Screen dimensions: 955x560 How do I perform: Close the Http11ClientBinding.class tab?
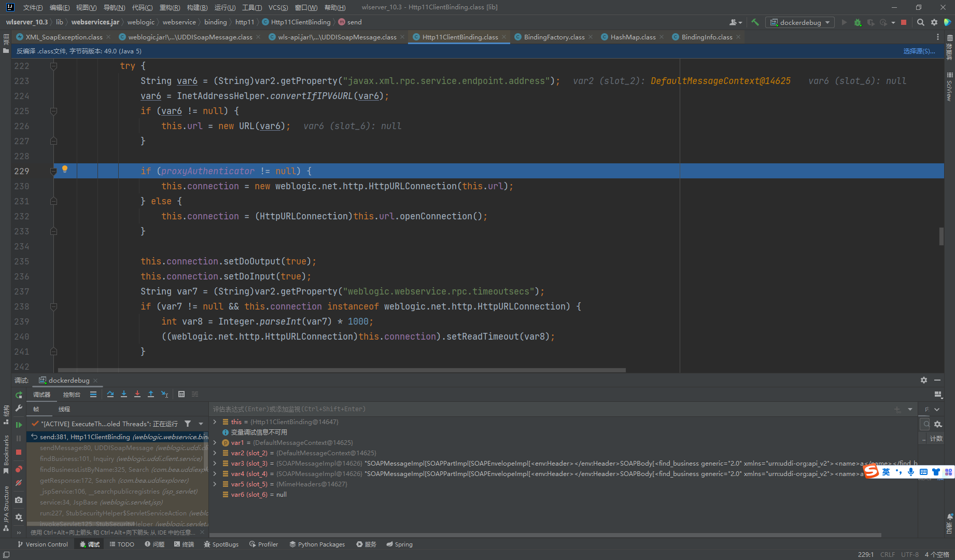(504, 37)
